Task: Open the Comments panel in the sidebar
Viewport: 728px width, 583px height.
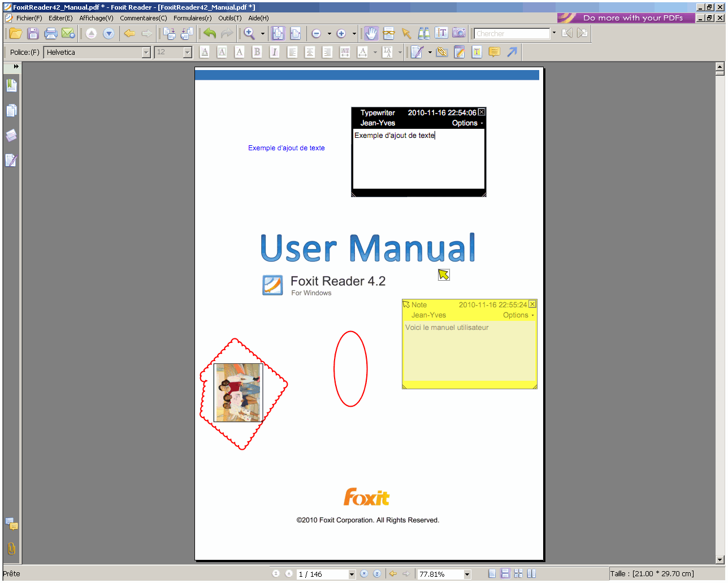Action: pyautogui.click(x=11, y=524)
